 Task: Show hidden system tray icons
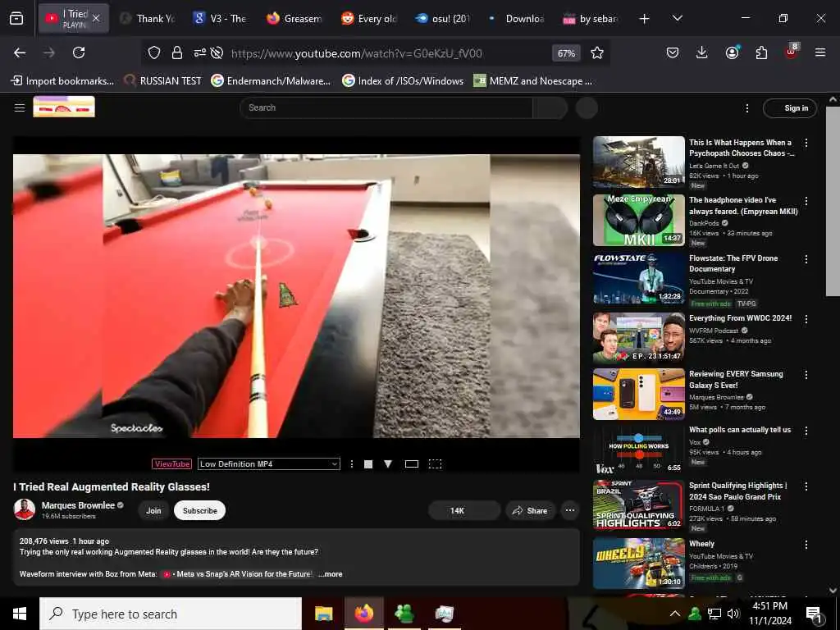click(675, 614)
